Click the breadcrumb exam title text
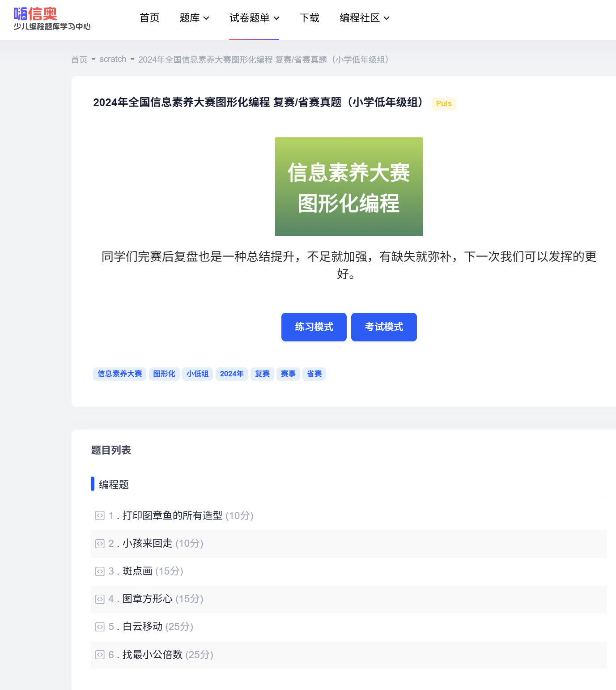This screenshot has height=690, width=616. 265,60
